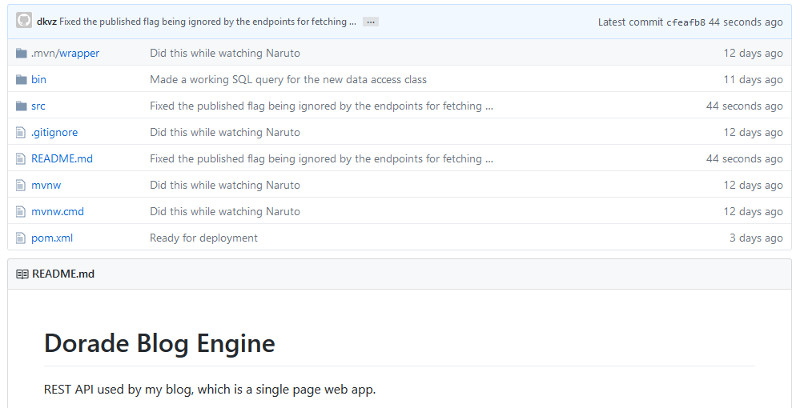
Task: Click the src folder icon
Action: (x=22, y=106)
